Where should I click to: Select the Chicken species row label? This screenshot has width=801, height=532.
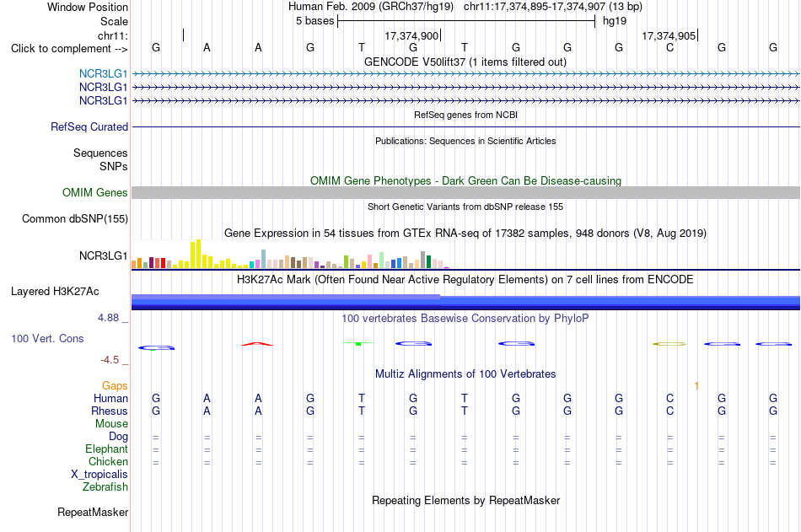pyautogui.click(x=108, y=461)
